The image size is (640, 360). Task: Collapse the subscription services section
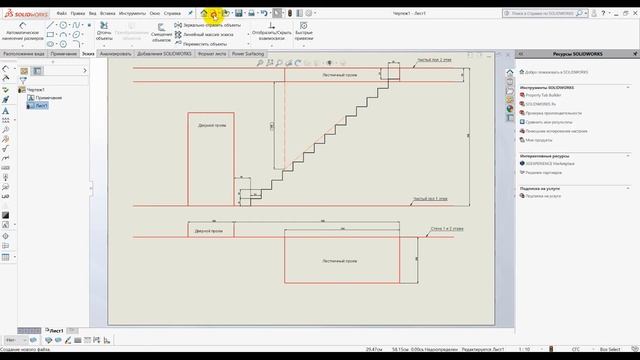click(x=628, y=188)
